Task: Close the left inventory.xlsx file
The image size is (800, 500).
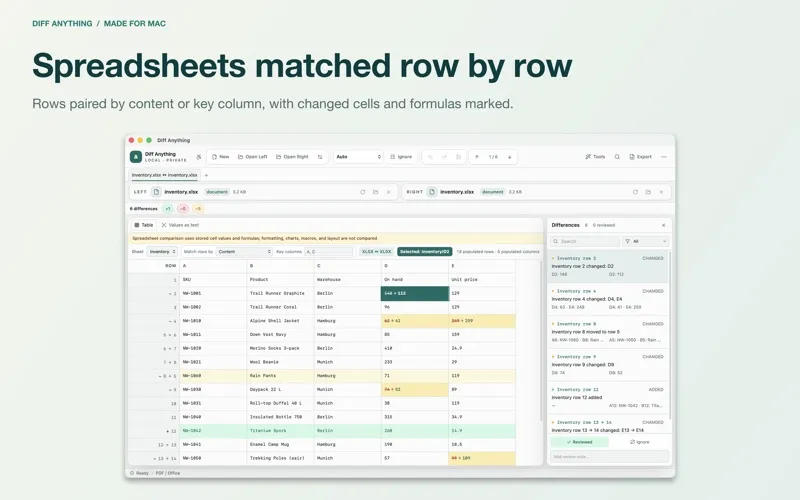Action: tap(388, 192)
